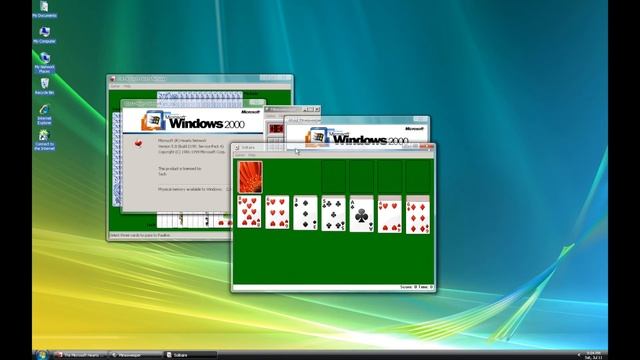This screenshot has width=640, height=360.
Task: Open My Computer desktop icon
Action: coord(44,35)
